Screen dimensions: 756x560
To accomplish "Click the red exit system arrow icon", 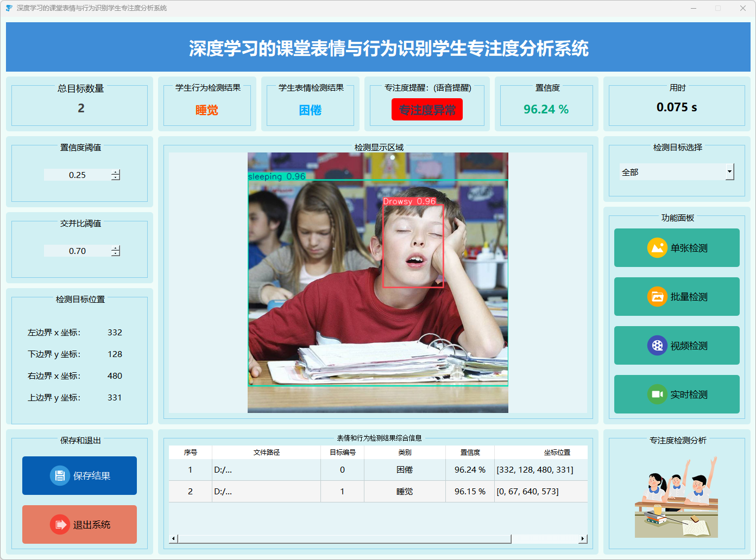I will [60, 524].
